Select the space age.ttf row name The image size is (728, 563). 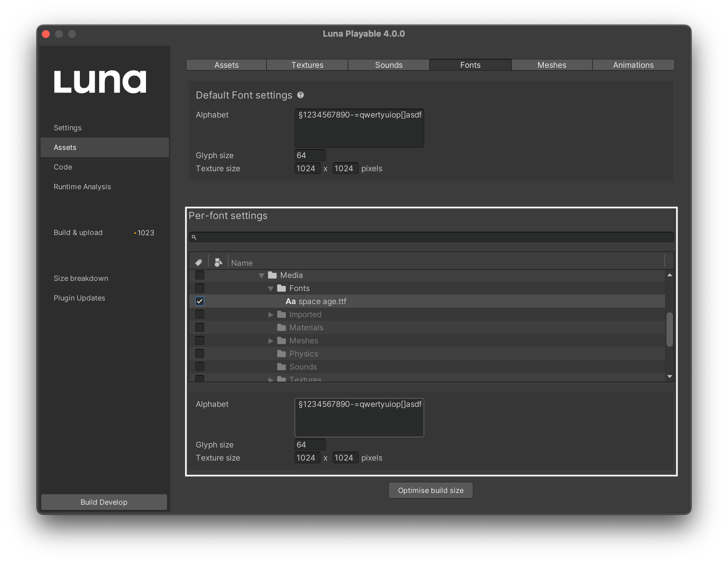pos(322,301)
